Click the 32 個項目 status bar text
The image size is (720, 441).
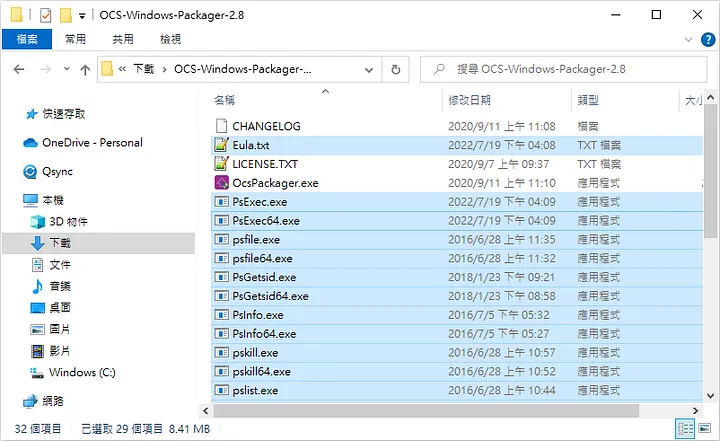point(38,429)
